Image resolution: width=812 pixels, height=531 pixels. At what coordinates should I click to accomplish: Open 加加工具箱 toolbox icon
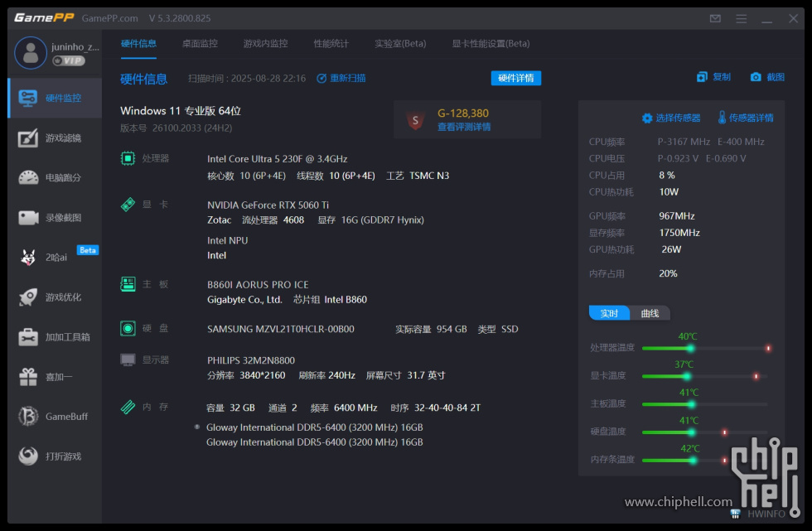click(x=28, y=337)
